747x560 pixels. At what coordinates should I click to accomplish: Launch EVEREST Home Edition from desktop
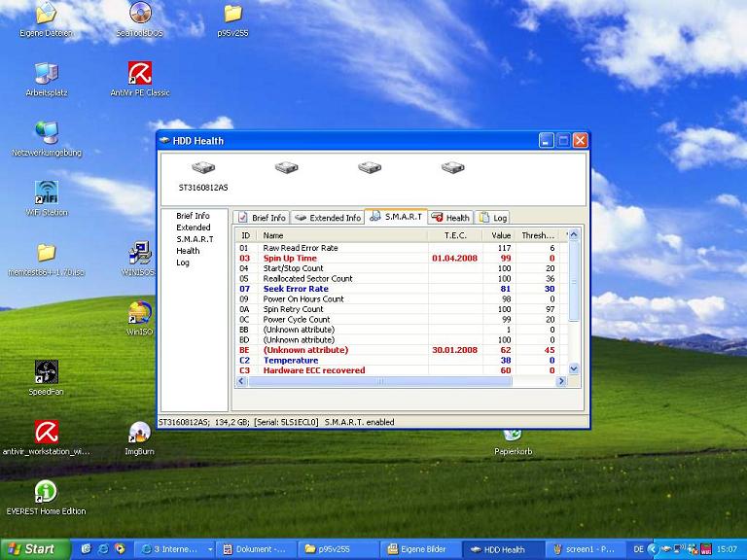click(47, 498)
